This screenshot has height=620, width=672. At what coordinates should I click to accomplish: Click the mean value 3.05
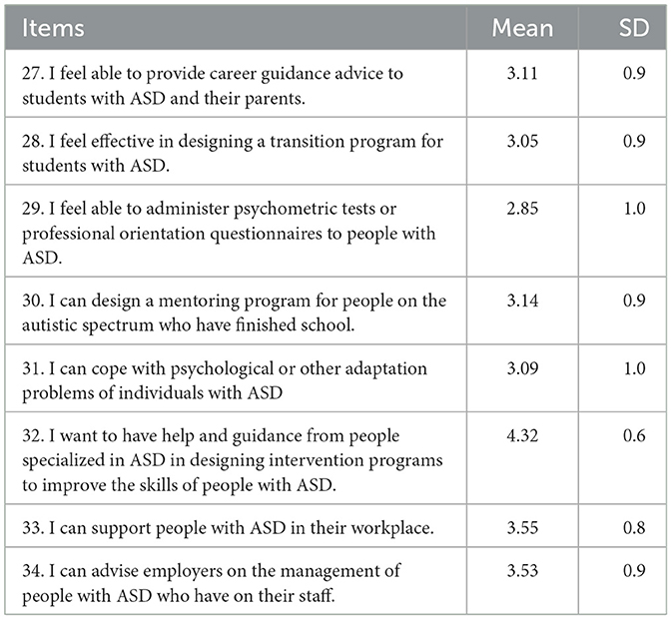(522, 142)
